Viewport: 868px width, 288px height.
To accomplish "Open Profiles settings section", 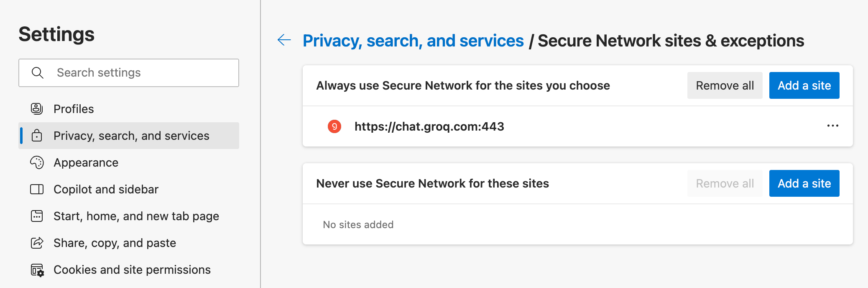I will tap(74, 109).
